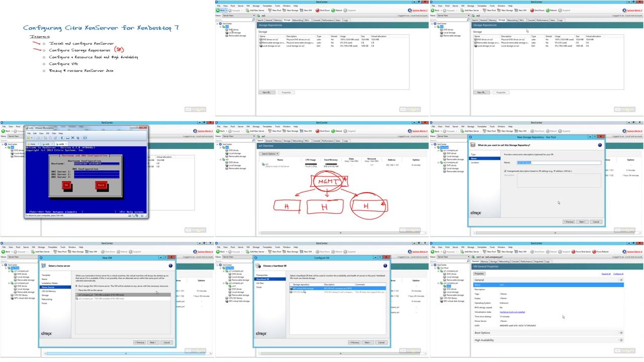Select NFS virtual disk storage heartbeat SR row
644x362 pixels.
(x=337, y=289)
